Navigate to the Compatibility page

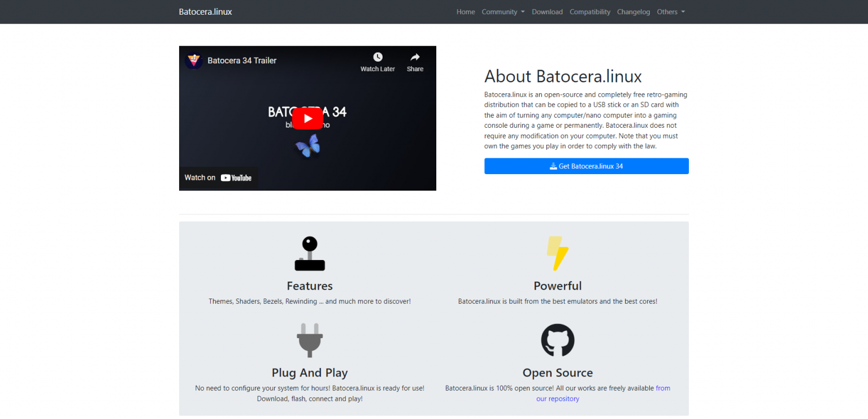(x=589, y=11)
